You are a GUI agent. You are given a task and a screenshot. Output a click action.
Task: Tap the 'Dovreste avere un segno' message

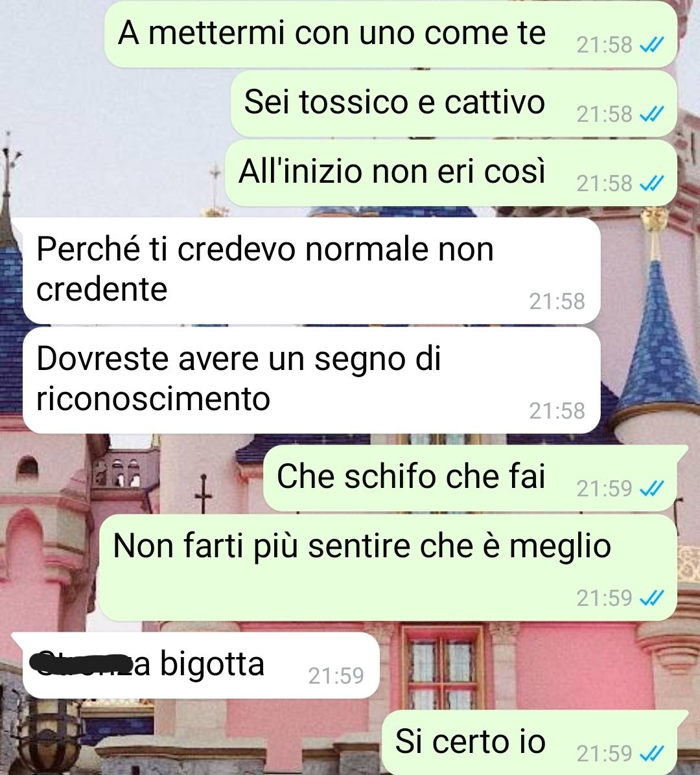312,380
